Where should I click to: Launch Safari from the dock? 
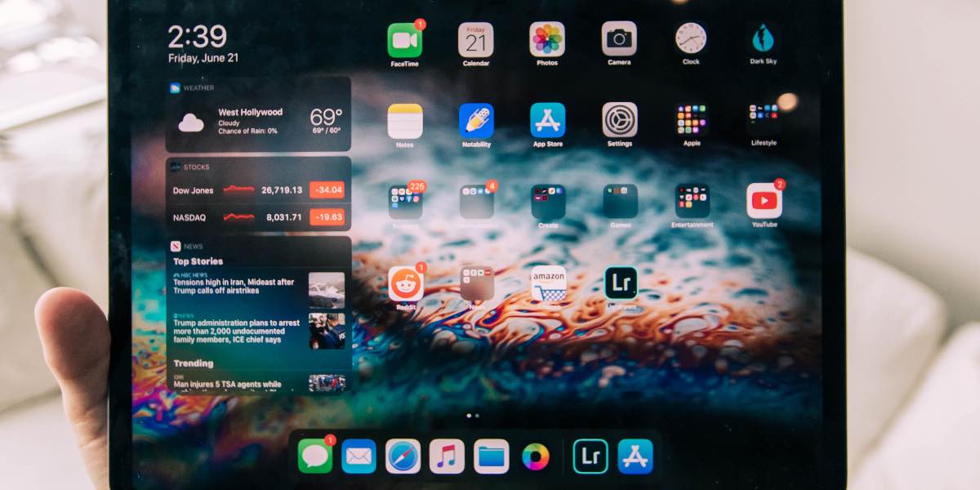coord(403,456)
